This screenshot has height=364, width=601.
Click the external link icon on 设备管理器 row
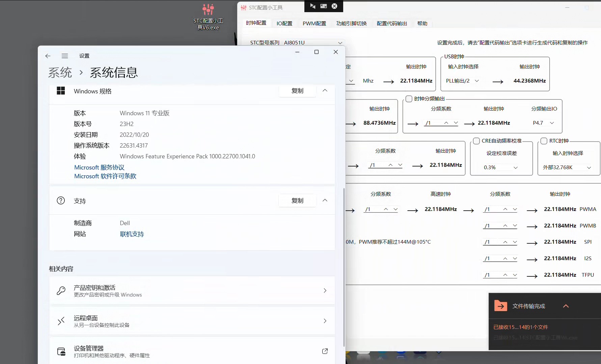325,351
